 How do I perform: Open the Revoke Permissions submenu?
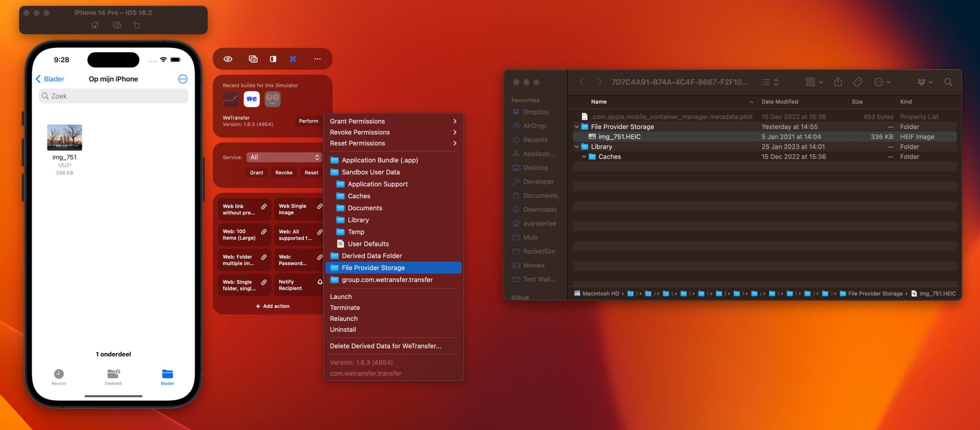coord(393,132)
